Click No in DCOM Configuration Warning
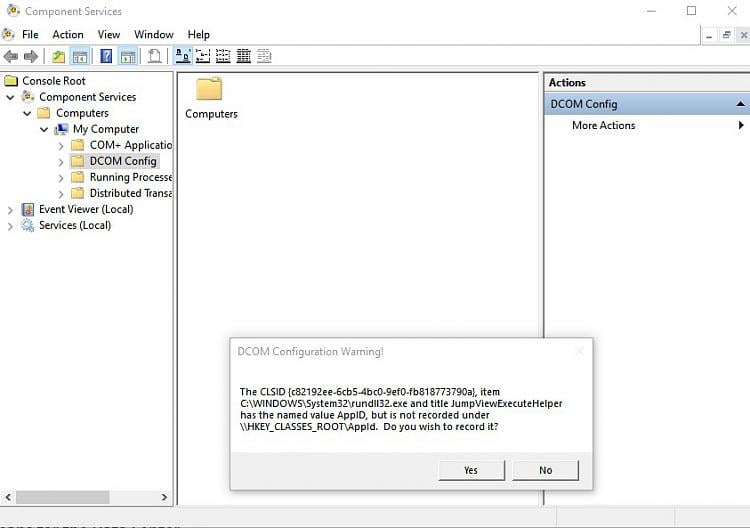The height and width of the screenshot is (528, 750). 545,470
